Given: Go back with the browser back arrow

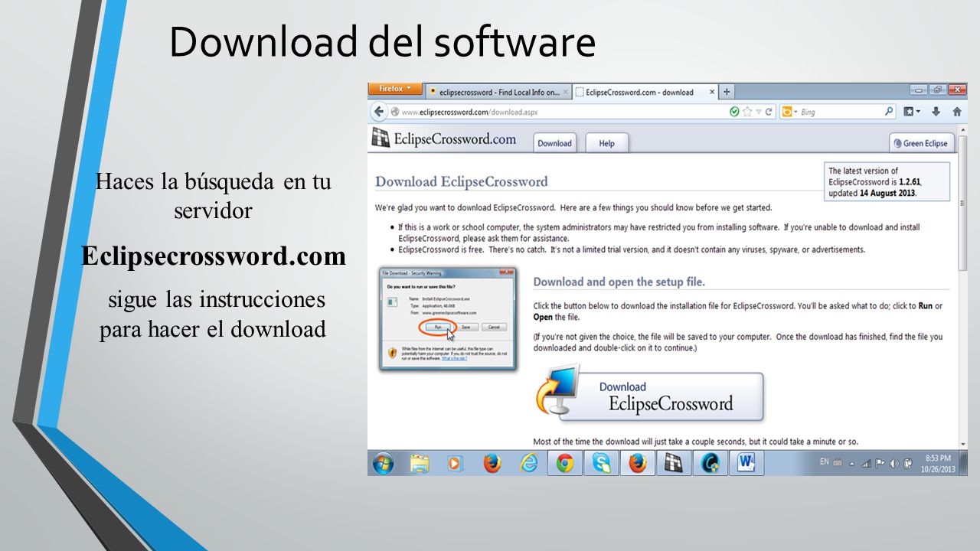Looking at the screenshot, I should click(x=379, y=112).
